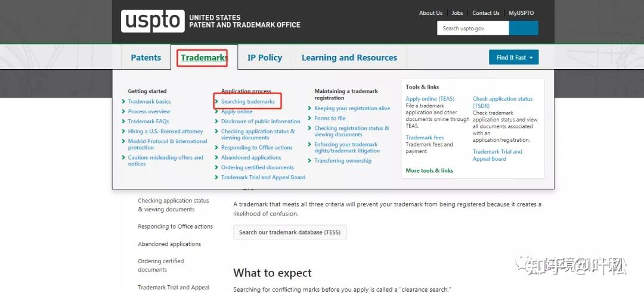Click the USPTO logo

[153, 21]
